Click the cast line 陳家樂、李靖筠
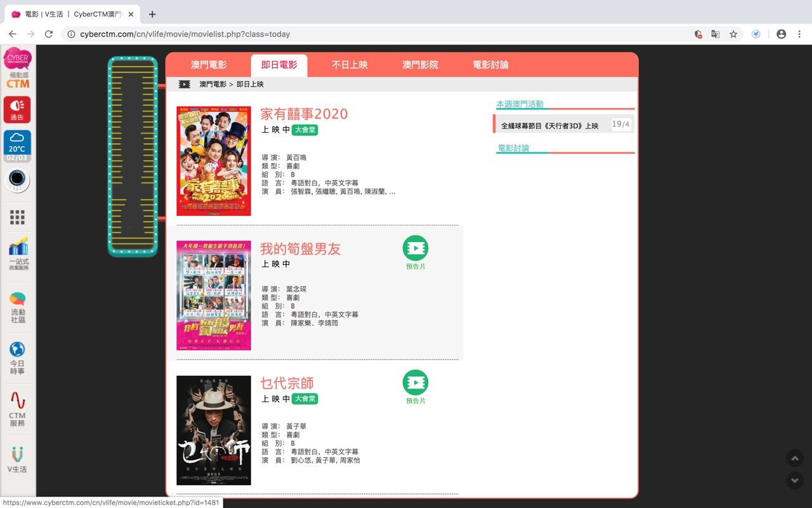 click(x=315, y=323)
